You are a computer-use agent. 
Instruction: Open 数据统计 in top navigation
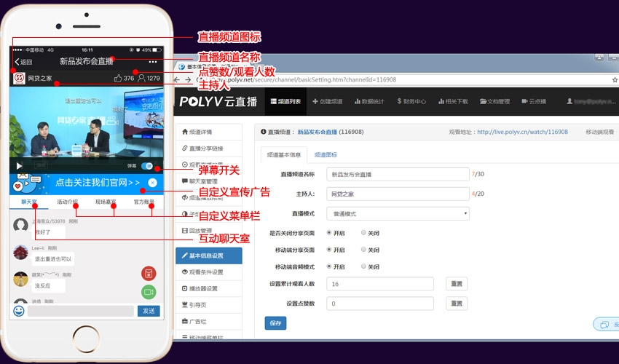pos(369,101)
